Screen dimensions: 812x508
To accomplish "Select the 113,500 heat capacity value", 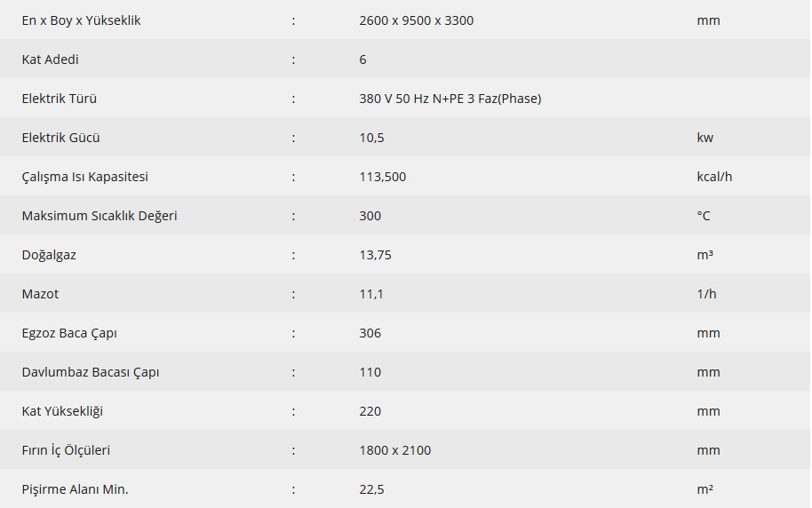I will click(x=383, y=177).
